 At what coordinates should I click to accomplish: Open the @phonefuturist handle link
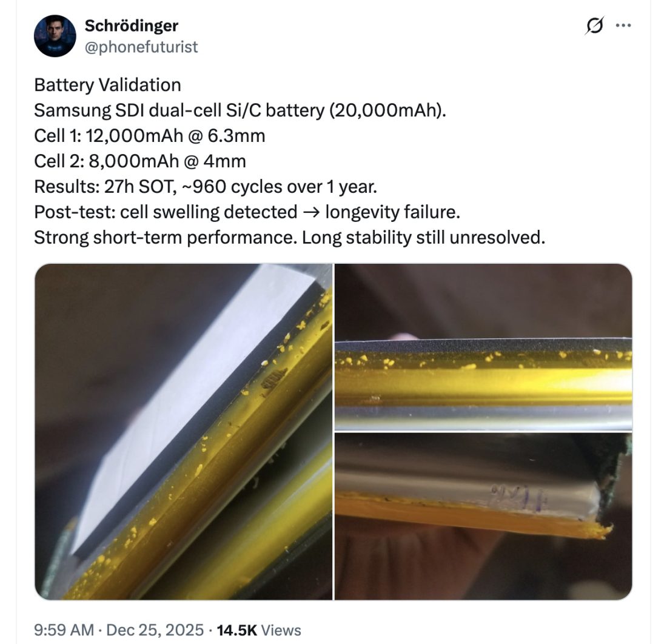(141, 47)
